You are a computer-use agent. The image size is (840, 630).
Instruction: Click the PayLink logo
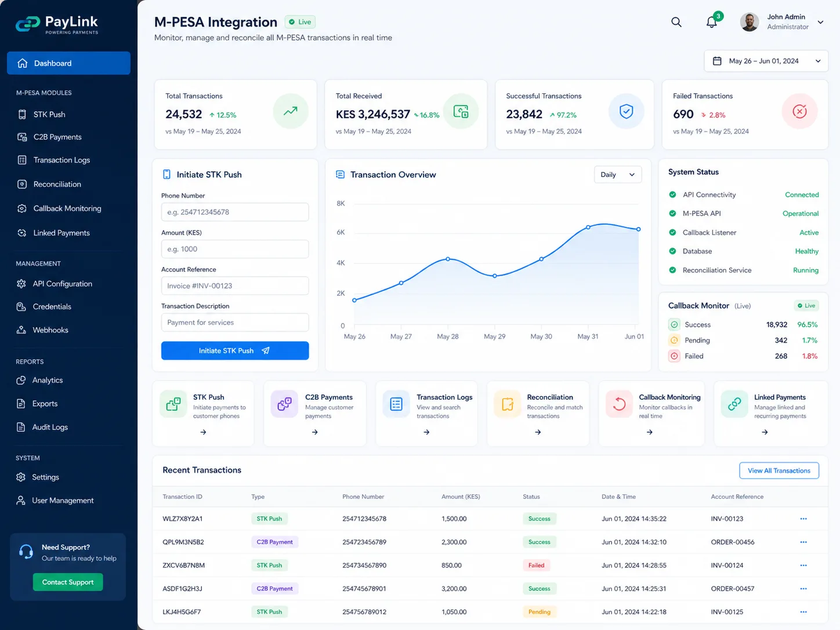[57, 24]
